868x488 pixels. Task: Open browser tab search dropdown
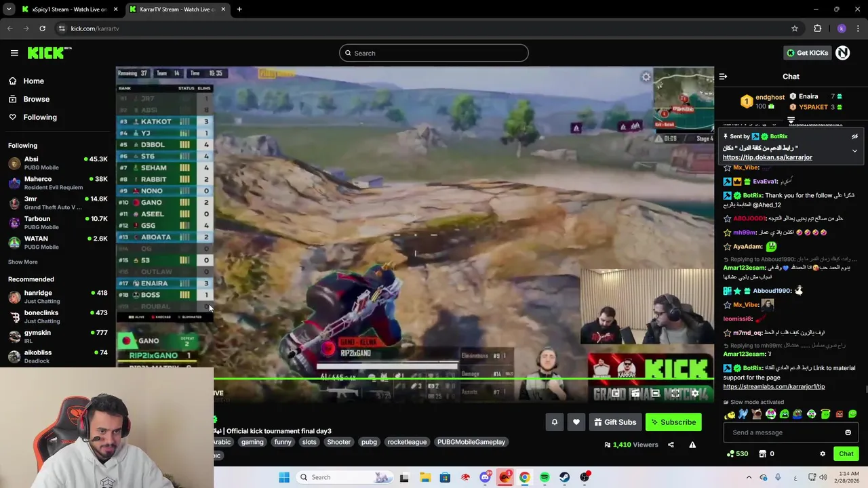[9, 9]
